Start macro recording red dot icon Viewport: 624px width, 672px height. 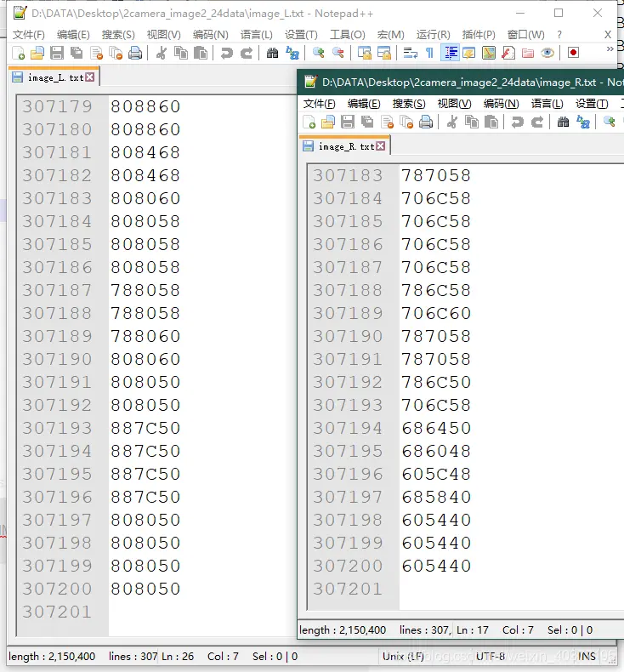coord(573,53)
